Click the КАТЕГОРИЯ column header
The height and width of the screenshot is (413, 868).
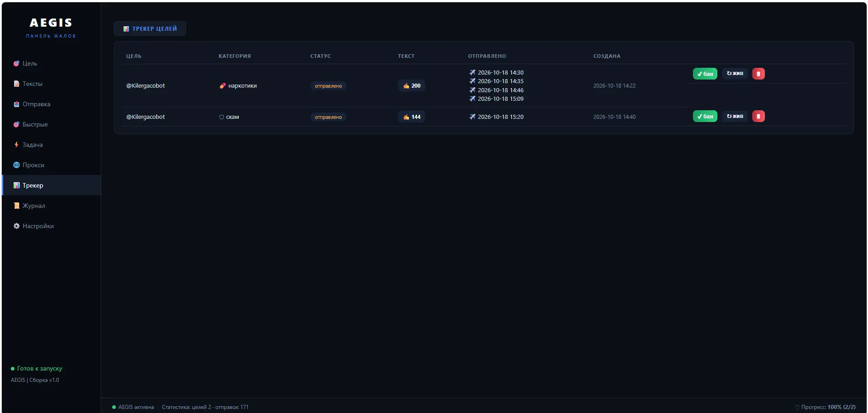coord(235,56)
